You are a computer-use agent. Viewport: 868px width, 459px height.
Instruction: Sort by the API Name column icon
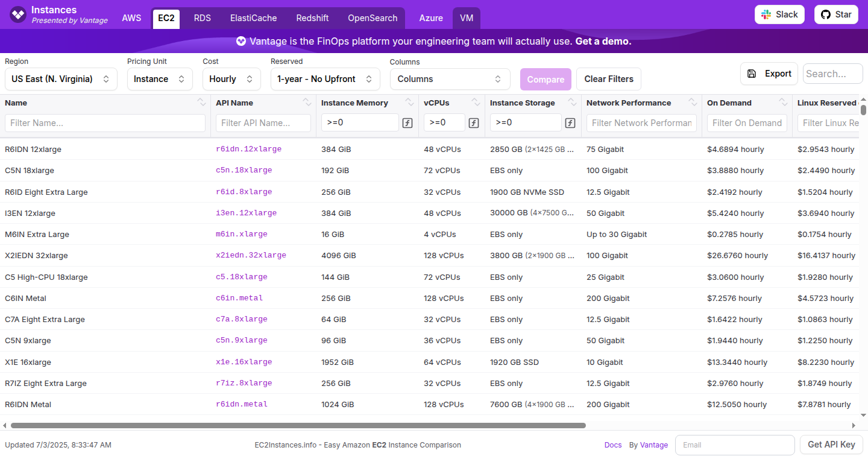pos(307,103)
